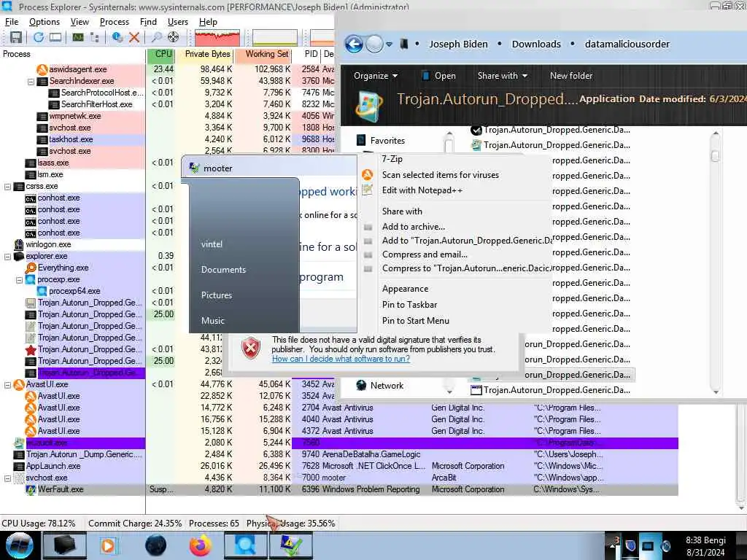This screenshot has width=747, height=560.
Task: Click the Firefox icon on the taskbar
Action: pos(200,545)
